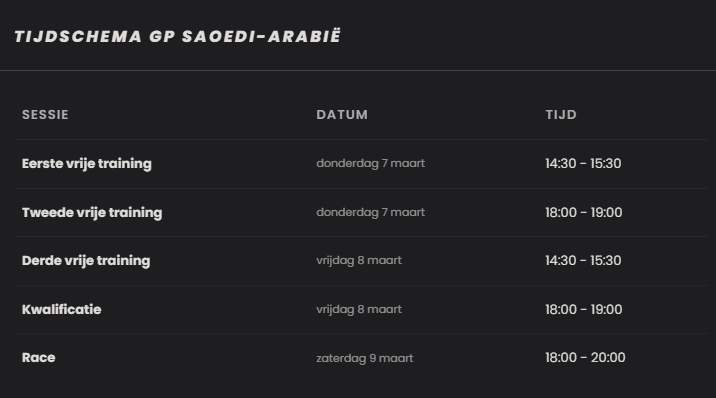Image resolution: width=716 pixels, height=398 pixels.
Task: Click the Tweede vrije training row label
Action: pos(92,212)
